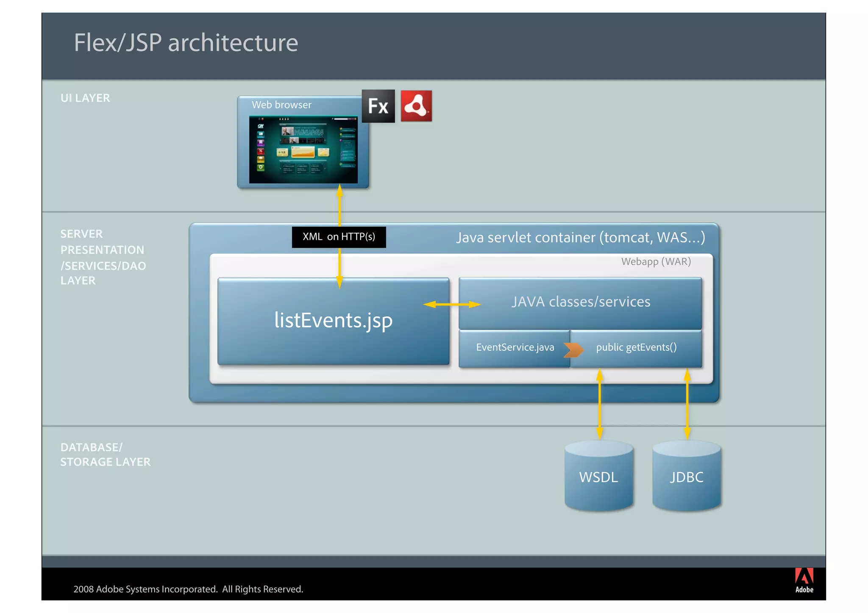Click the Webapp (WAR) label
868x613 pixels.
tap(656, 261)
